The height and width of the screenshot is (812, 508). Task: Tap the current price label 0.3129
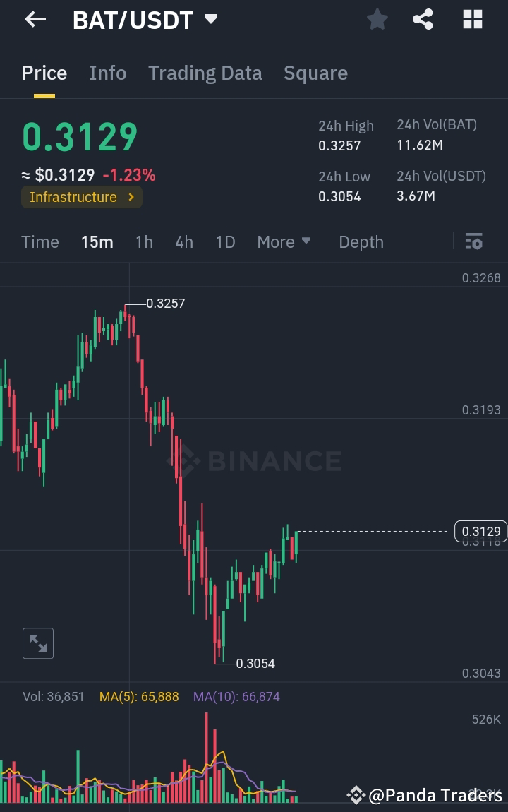tap(480, 532)
